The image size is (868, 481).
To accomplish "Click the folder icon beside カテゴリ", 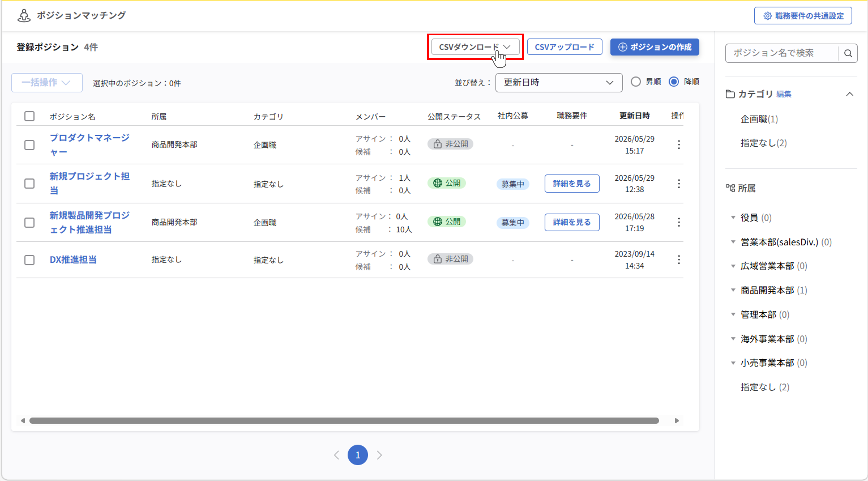I will coord(730,94).
